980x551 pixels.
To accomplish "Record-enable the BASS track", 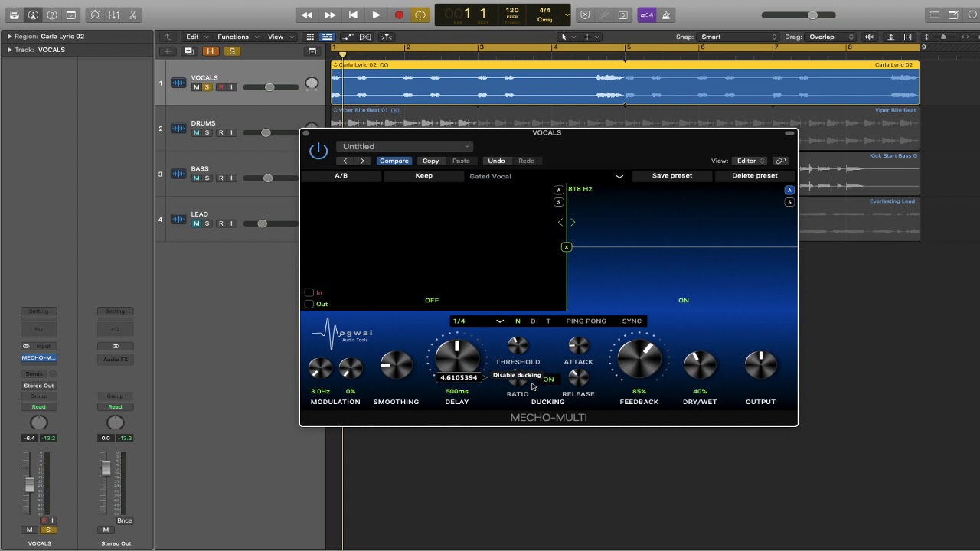I will [221, 178].
